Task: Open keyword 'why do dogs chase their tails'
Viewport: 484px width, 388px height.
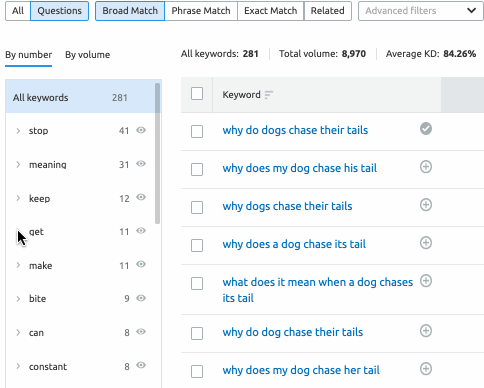Action: [x=295, y=130]
